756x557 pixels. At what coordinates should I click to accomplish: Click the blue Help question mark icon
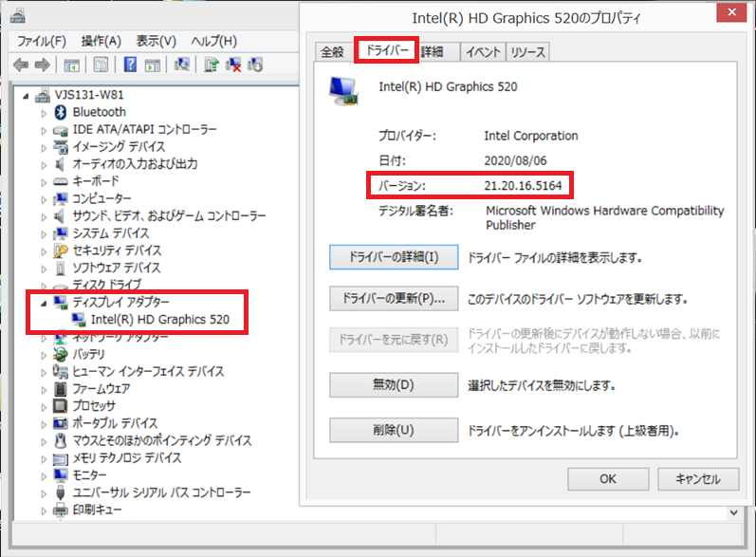click(x=130, y=65)
